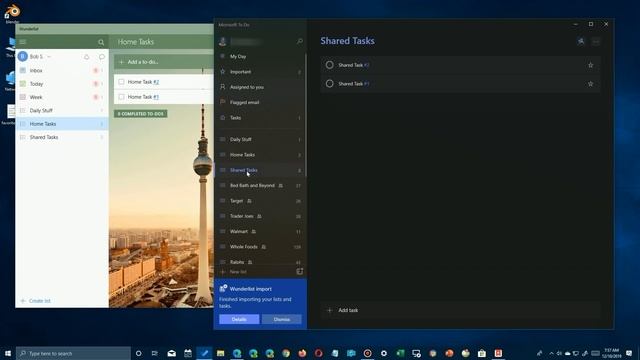Screen dimensions: 640x360
Task: Open the Target shared list
Action: click(x=260, y=201)
